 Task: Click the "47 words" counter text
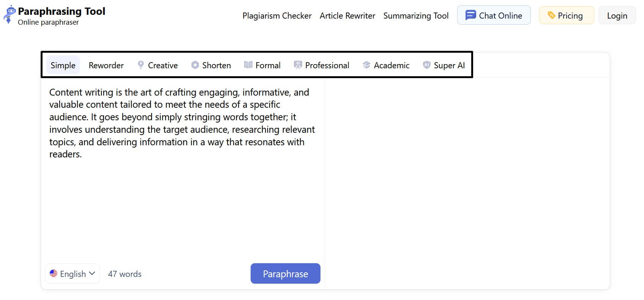[125, 274]
